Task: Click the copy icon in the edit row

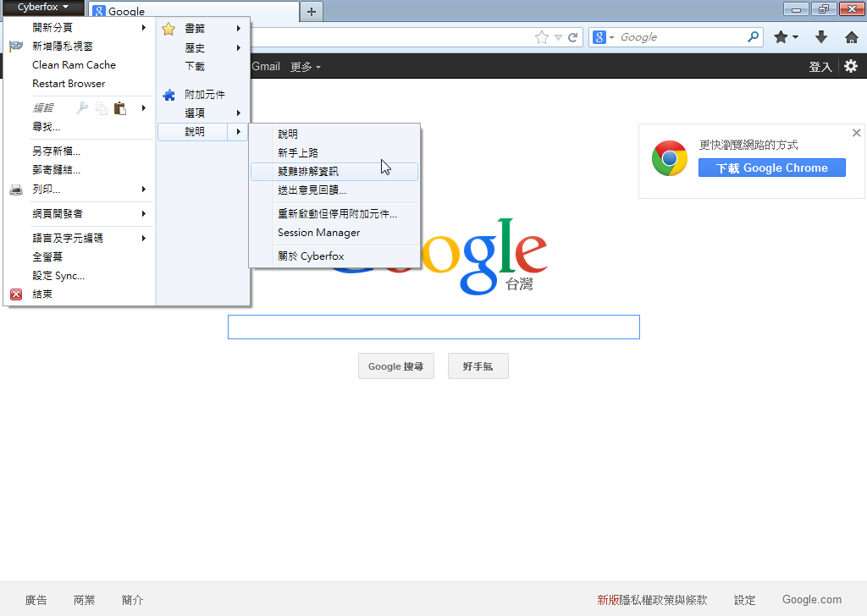Action: [x=102, y=107]
